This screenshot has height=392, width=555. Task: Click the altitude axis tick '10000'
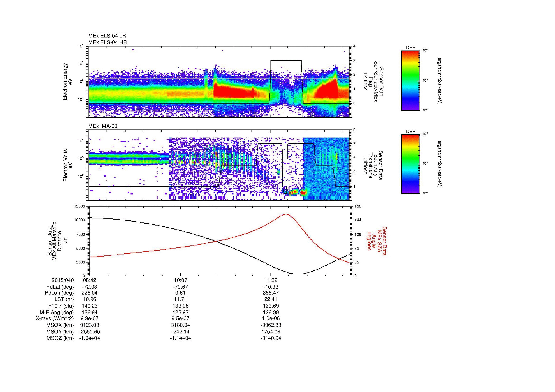pos(79,220)
